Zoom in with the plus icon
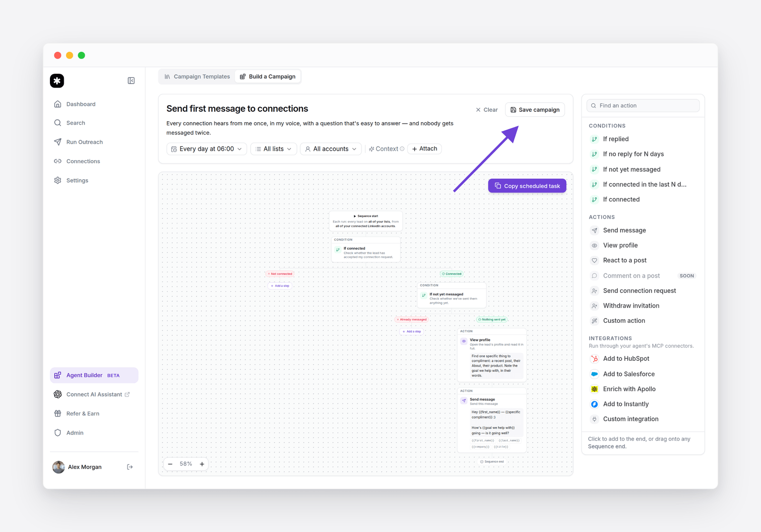 tap(202, 464)
